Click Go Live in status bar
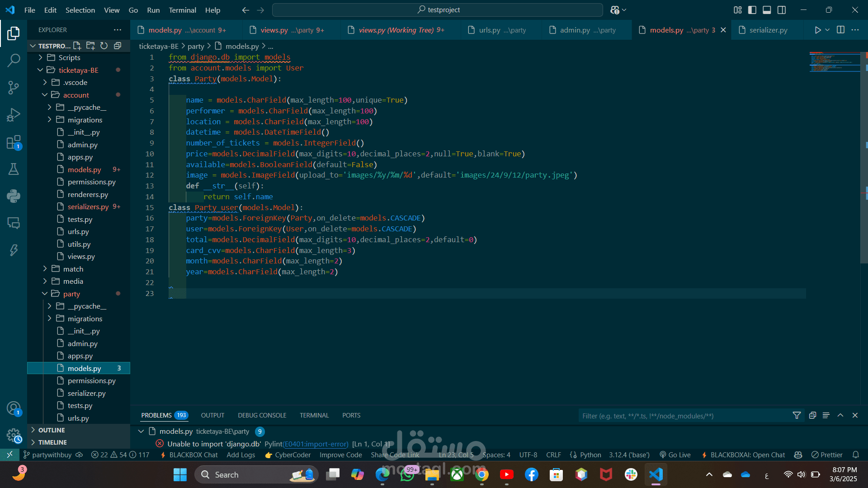Screen dimensions: 868x488 click(x=675, y=455)
